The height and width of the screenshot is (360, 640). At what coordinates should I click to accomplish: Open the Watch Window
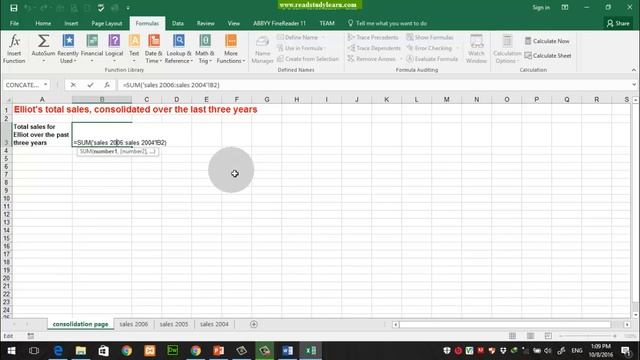476,49
